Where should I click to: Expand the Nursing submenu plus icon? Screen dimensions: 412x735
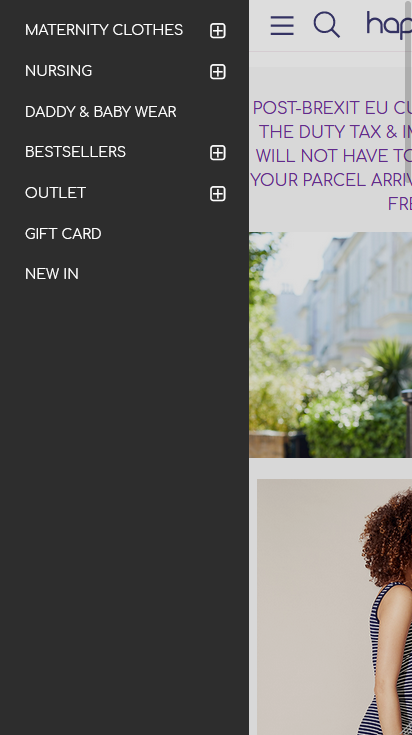[x=218, y=72]
